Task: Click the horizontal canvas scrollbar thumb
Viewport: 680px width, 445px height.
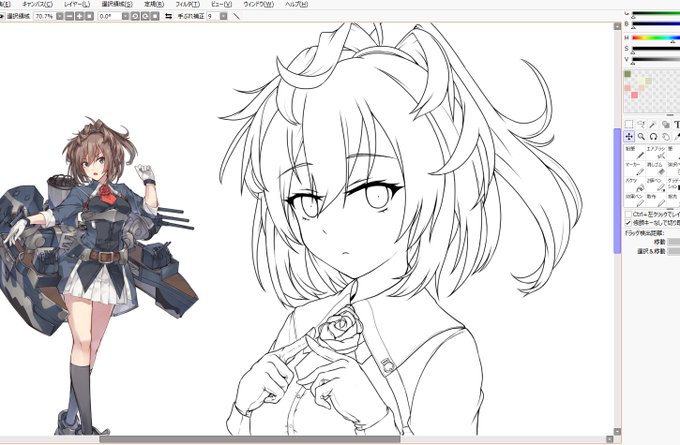Action: (x=250, y=439)
